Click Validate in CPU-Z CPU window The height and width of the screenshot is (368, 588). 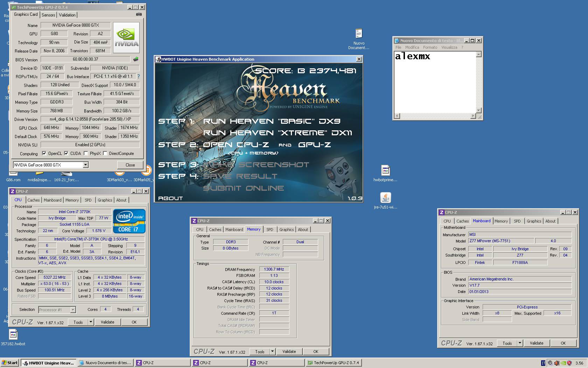click(107, 322)
